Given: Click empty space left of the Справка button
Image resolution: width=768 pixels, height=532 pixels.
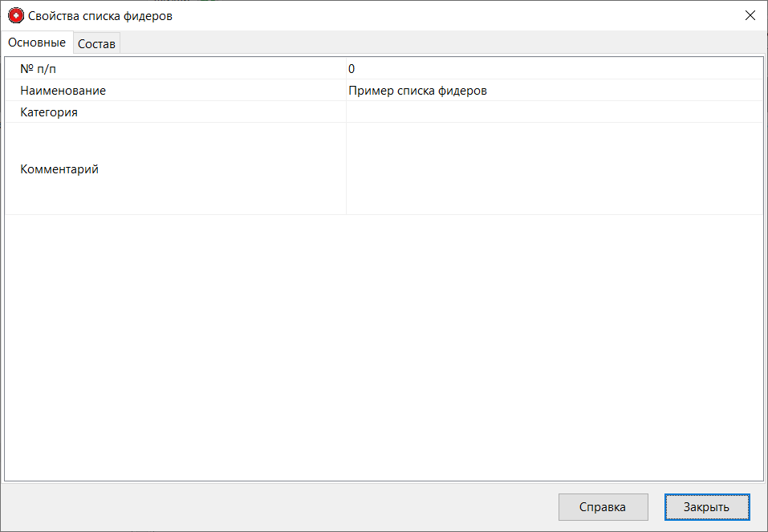Looking at the screenshot, I should coord(281,506).
